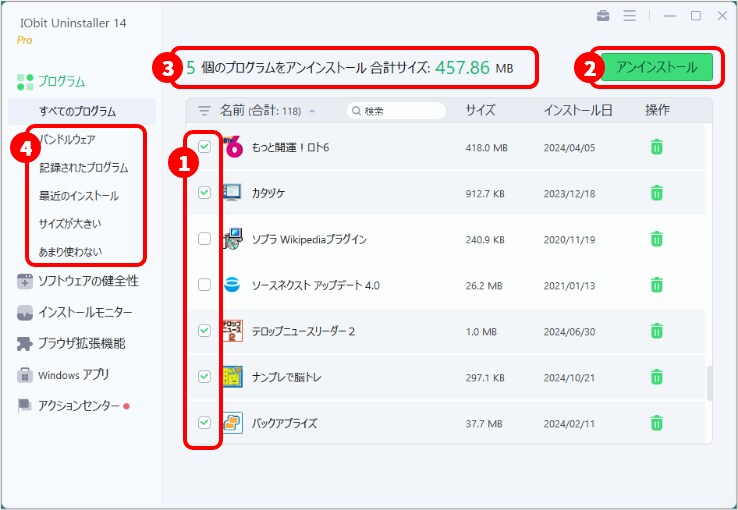Click ナンプレで脳トレ app icon
The width and height of the screenshot is (738, 510).
(233, 377)
